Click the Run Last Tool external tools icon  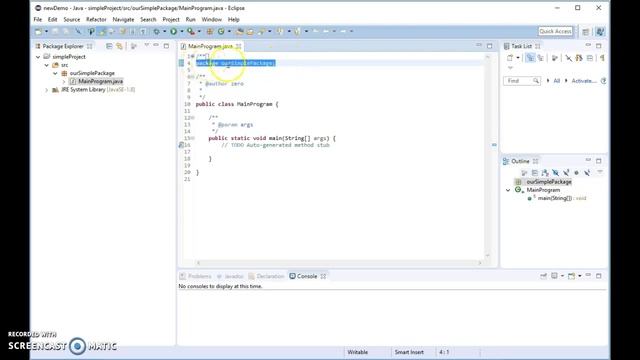pos(191,31)
